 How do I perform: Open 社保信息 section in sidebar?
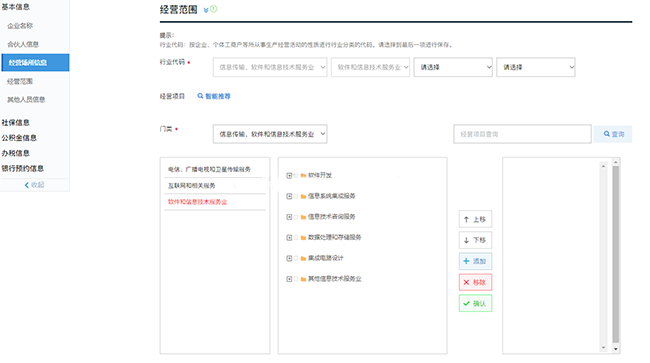pos(15,123)
